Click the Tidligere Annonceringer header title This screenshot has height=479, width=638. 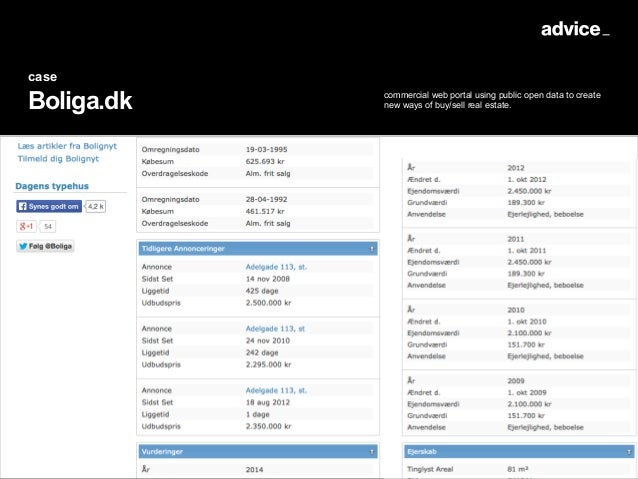click(183, 249)
